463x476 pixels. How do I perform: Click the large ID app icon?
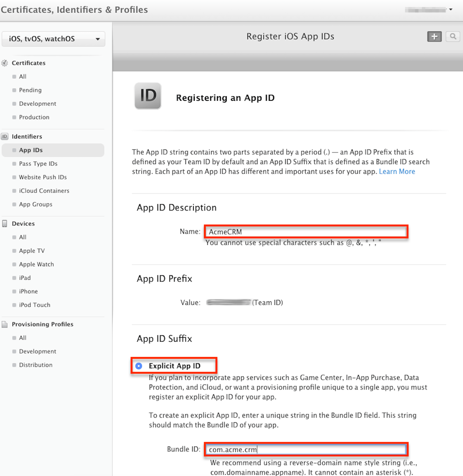[x=148, y=96]
